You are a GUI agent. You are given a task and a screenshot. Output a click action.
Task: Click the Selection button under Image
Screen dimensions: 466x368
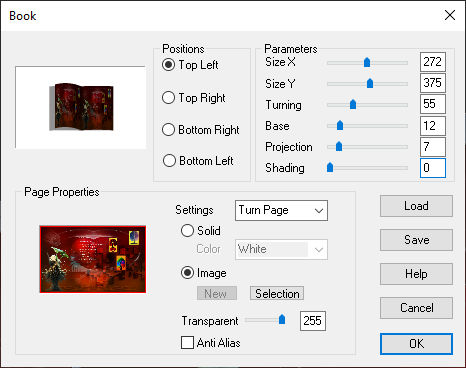coord(277,294)
